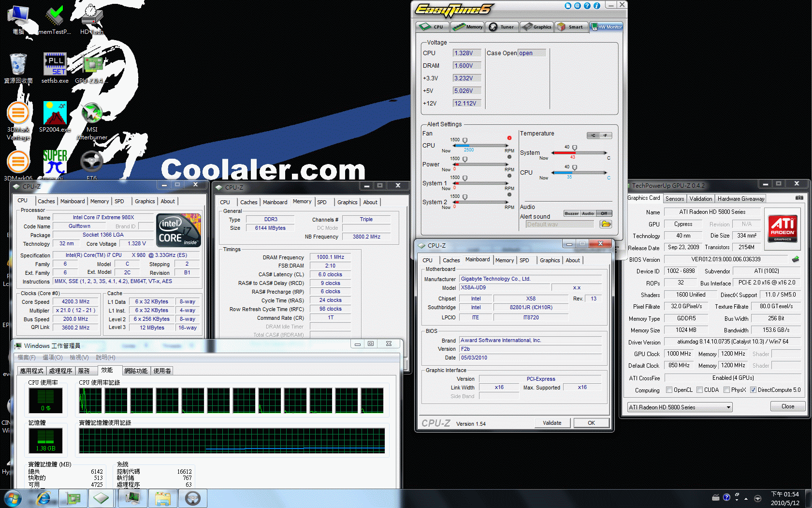
Task: Set alert audio mode to Audio
Action: 588,213
